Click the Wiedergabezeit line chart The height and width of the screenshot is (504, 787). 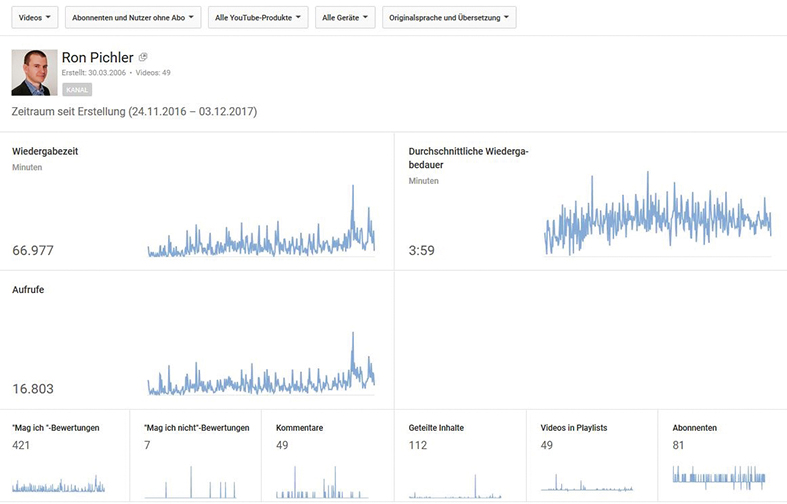[x=261, y=236]
